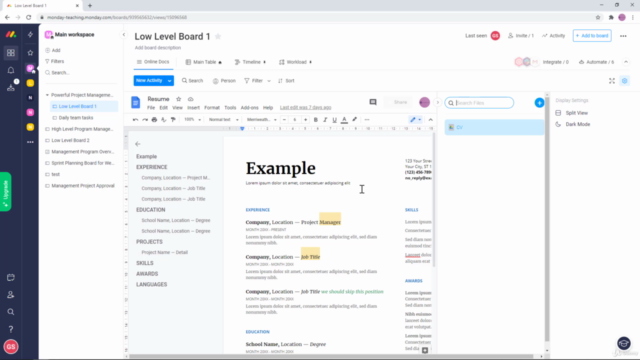
Task: Increase font size with plus
Action: point(305,120)
